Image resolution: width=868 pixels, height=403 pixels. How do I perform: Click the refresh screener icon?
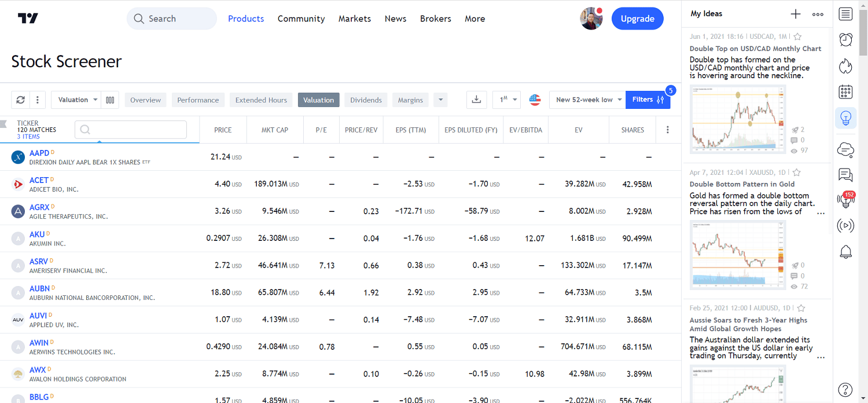[x=20, y=100]
